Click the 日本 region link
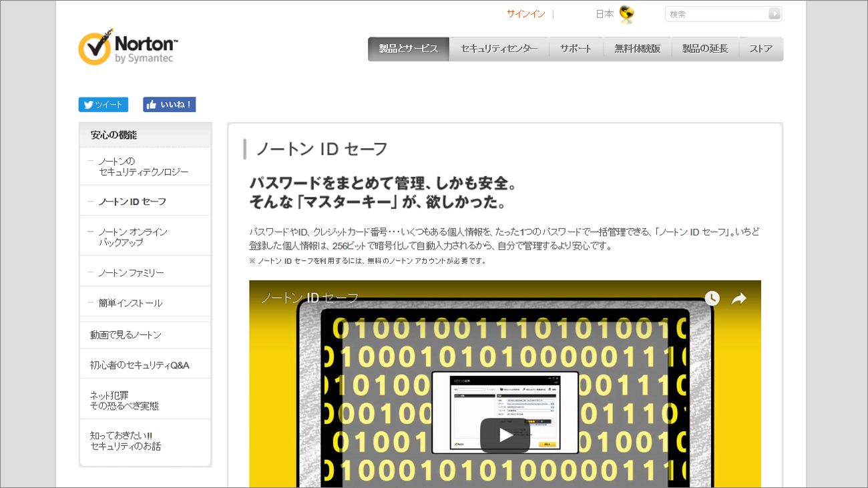The width and height of the screenshot is (868, 488). [604, 14]
